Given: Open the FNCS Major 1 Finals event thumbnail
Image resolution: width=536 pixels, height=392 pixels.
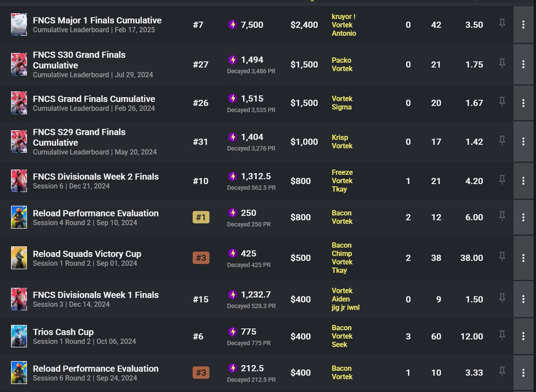Looking at the screenshot, I should point(19,24).
